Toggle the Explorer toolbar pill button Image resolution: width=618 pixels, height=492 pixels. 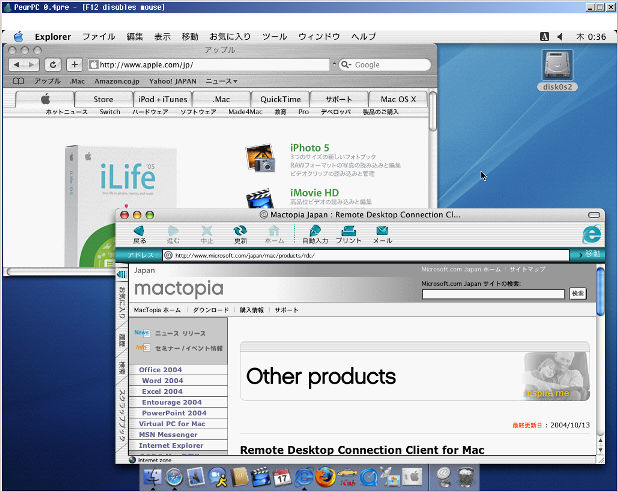point(594,215)
